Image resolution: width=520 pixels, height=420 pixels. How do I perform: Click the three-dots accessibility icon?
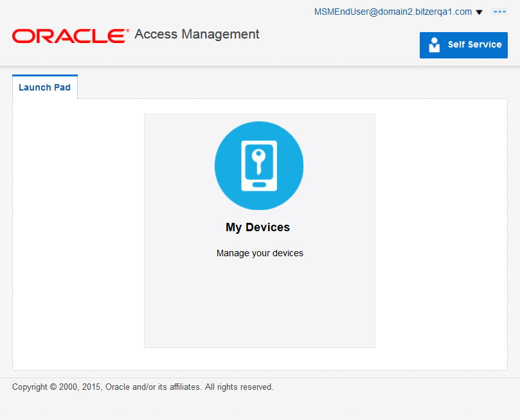[499, 12]
